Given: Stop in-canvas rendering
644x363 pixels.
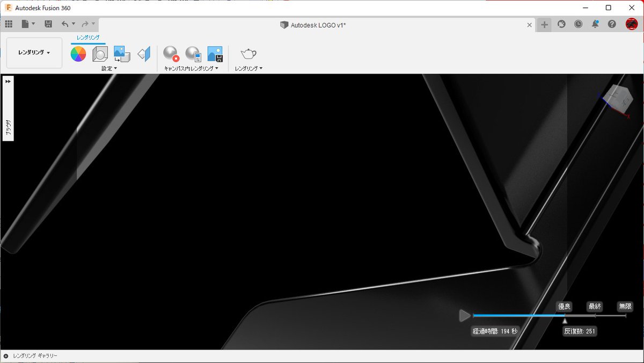Looking at the screenshot, I should pos(171,54).
